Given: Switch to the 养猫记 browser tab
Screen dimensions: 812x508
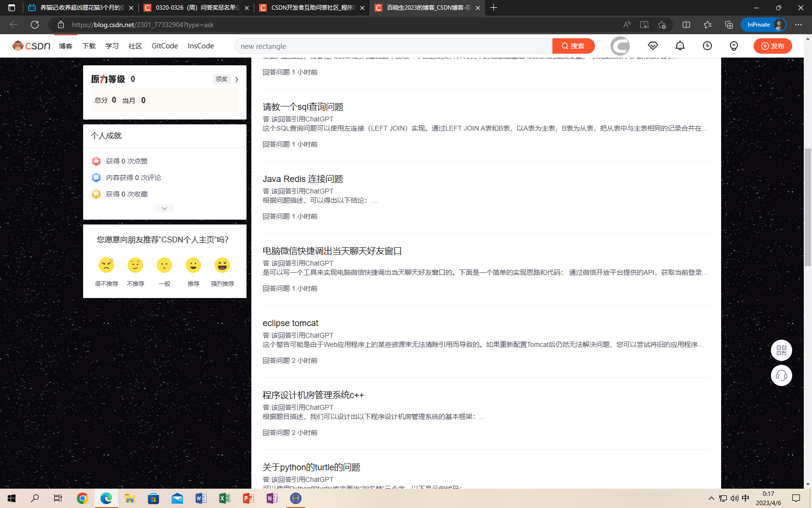Looking at the screenshot, I should click(x=80, y=8).
